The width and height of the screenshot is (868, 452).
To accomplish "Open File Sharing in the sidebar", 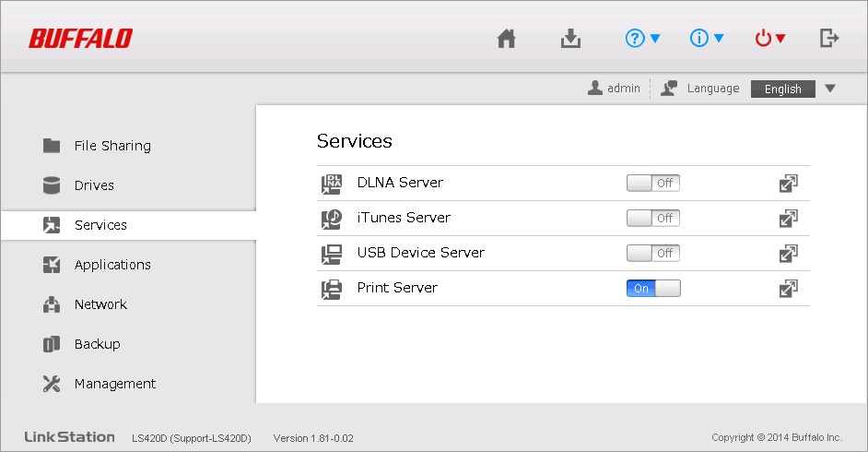I will [x=111, y=146].
